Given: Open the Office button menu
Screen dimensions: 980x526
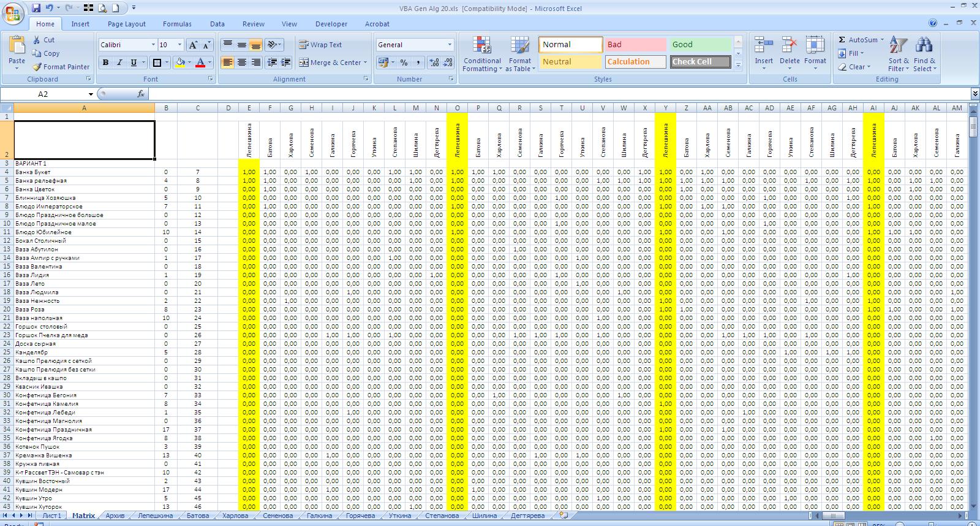Looking at the screenshot, I should click(12, 13).
